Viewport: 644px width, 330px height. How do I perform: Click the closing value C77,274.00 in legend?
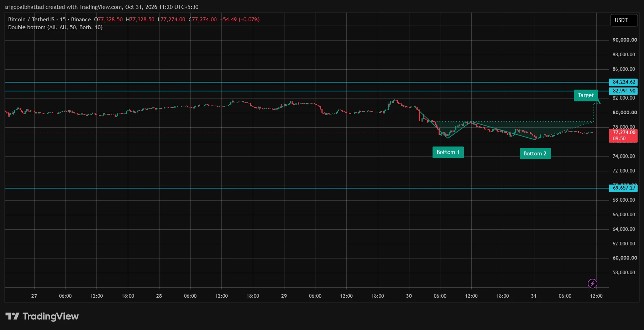coord(203,20)
